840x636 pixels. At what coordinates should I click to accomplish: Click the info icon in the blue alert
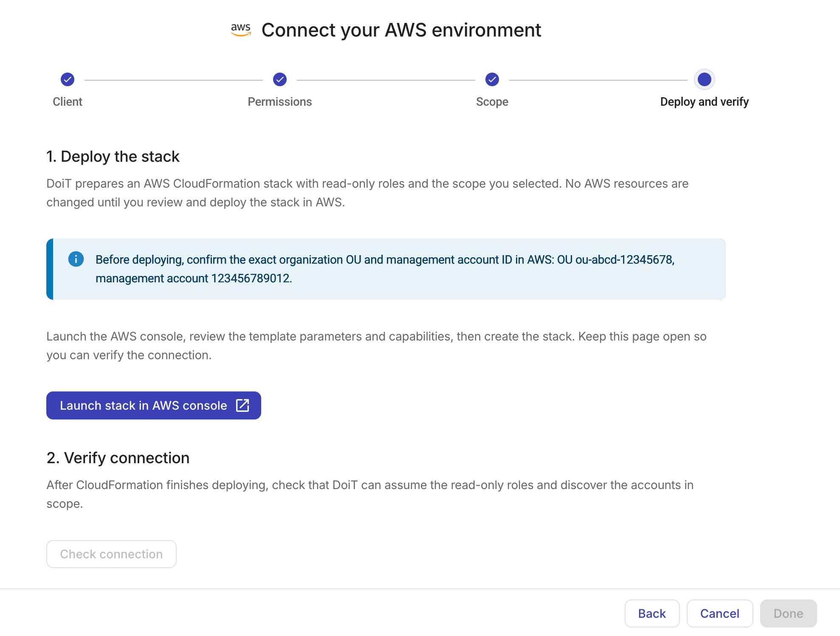click(x=76, y=259)
